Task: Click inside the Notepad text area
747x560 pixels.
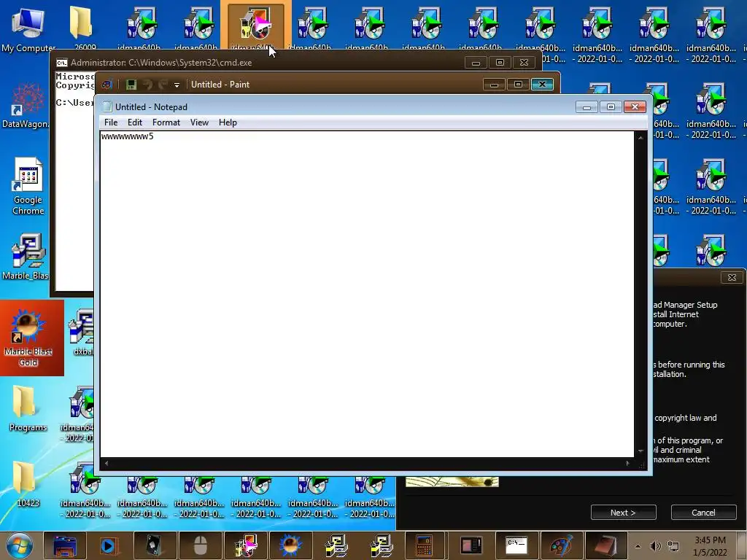Action: pos(367,295)
